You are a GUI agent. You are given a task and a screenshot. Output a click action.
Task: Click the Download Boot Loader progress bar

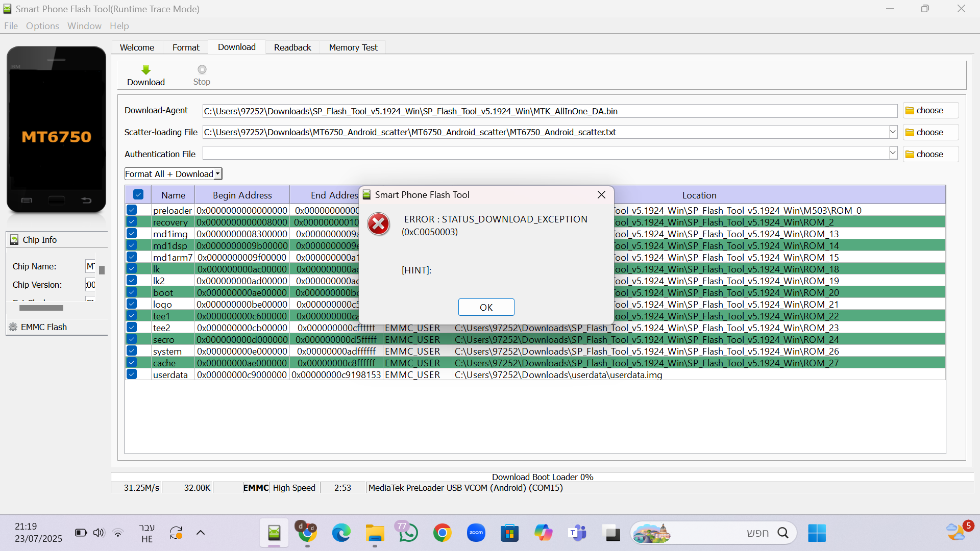pyautogui.click(x=542, y=477)
